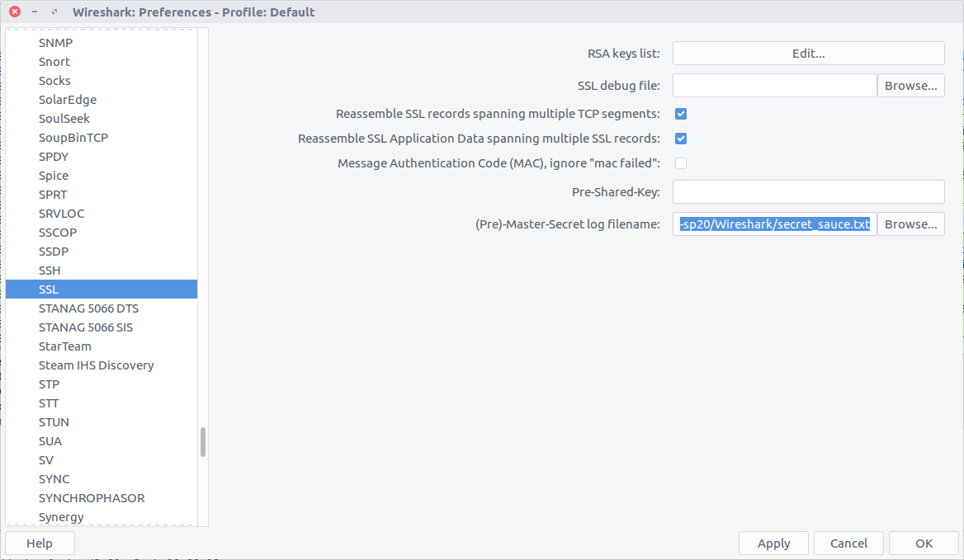The height and width of the screenshot is (560, 964).
Task: Toggle Reassemble SSL Application Data checkbox
Action: (681, 139)
